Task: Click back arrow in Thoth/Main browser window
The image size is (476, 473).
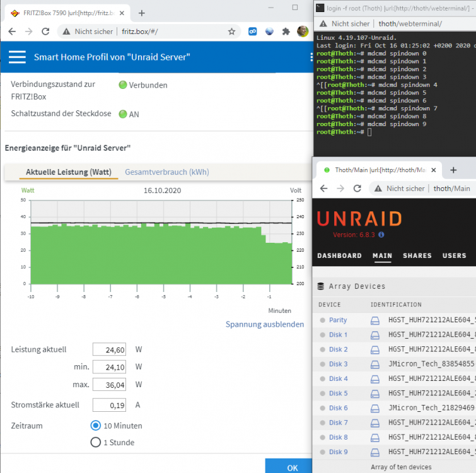Action: (324, 189)
